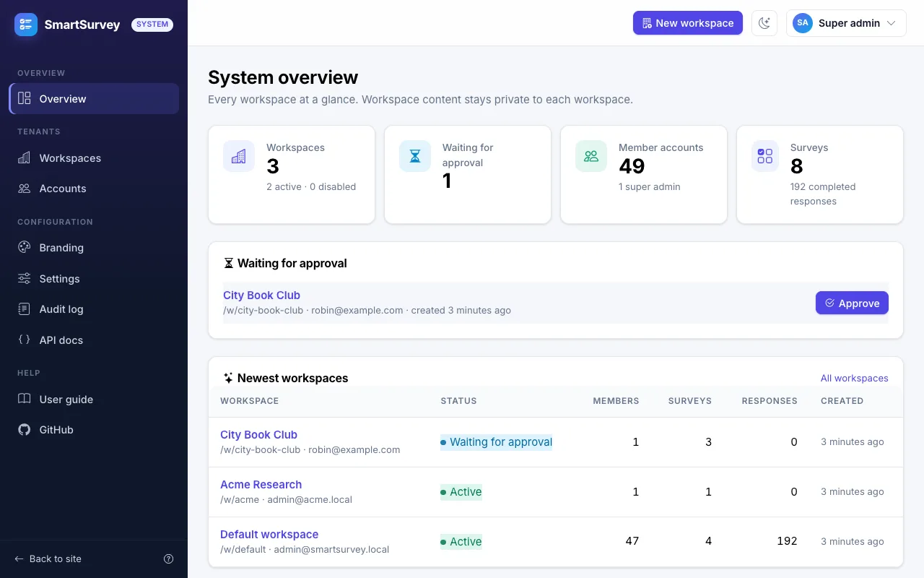Click the SmartSurvey logo icon
924x578 pixels.
26,25
